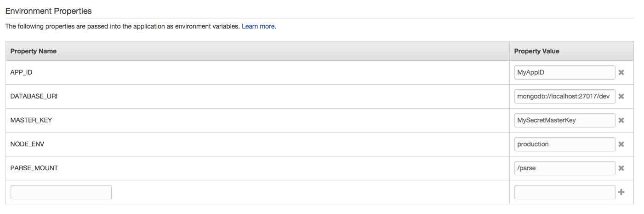The width and height of the screenshot is (644, 214).
Task: Click the empty new property value field
Action: pyautogui.click(x=564, y=192)
